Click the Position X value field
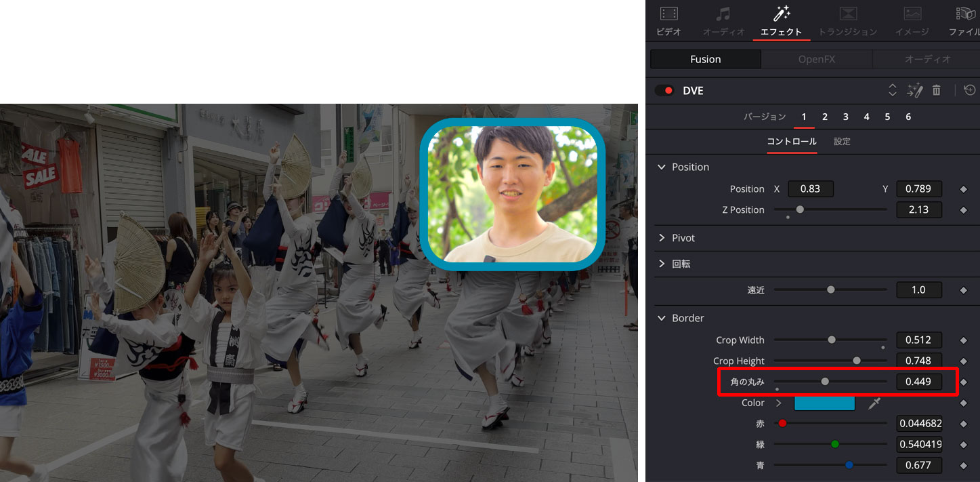980x482 pixels. 810,189
